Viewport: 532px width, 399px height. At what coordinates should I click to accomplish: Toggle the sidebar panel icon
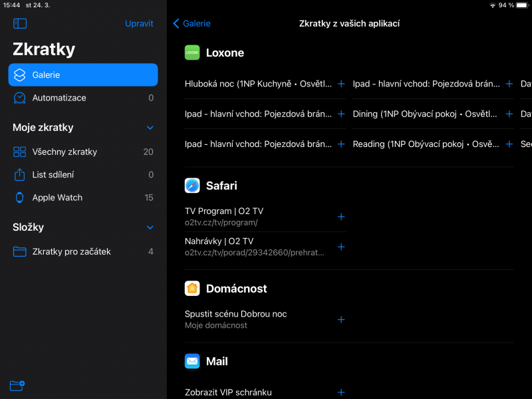coord(20,23)
